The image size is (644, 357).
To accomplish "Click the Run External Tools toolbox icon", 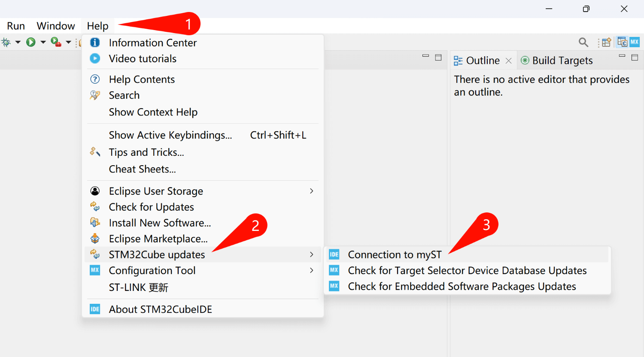I will pos(56,42).
